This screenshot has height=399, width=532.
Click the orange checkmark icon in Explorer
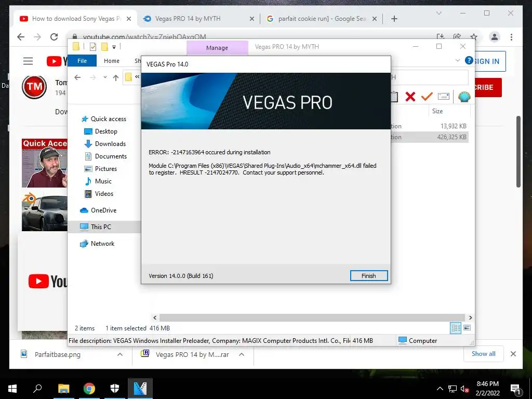tap(427, 97)
